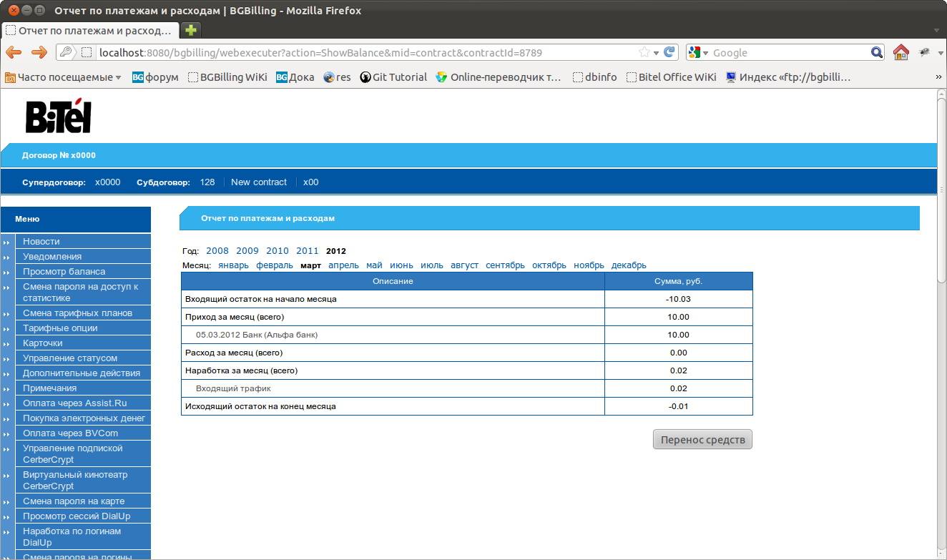This screenshot has width=947, height=560.
Task: Show more bookmarks via chevron
Action: 938,77
